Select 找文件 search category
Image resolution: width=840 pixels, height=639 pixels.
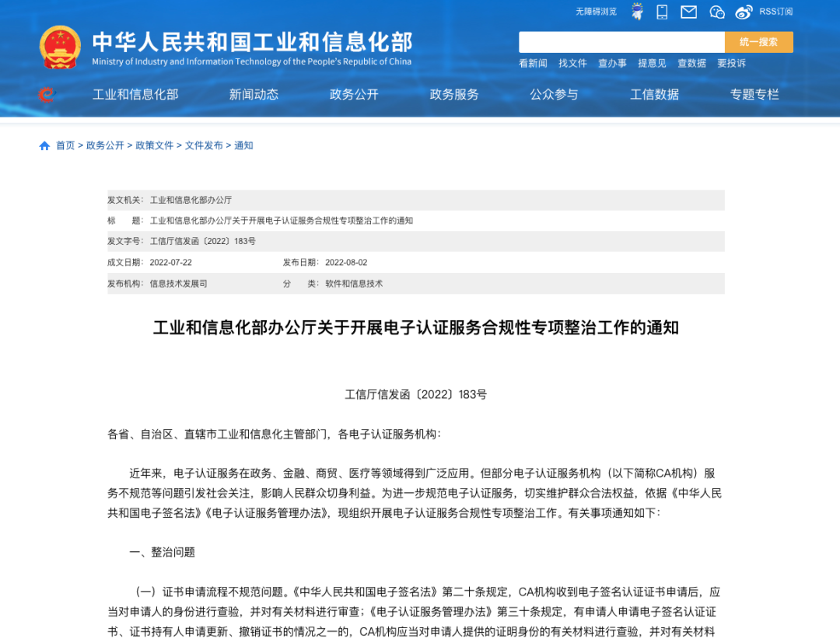(x=572, y=63)
